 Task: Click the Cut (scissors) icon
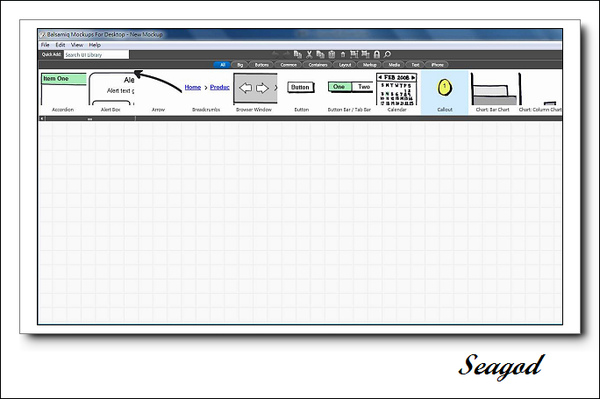[309, 55]
